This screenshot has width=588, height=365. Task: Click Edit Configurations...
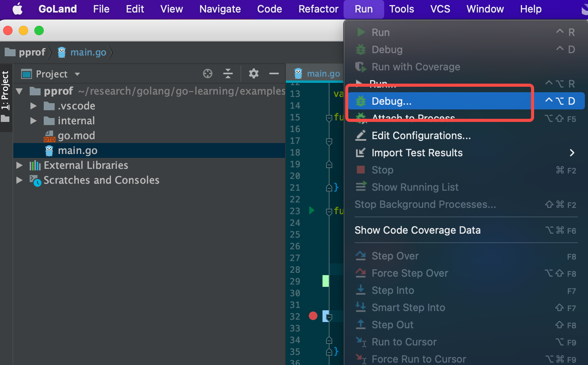(x=421, y=136)
